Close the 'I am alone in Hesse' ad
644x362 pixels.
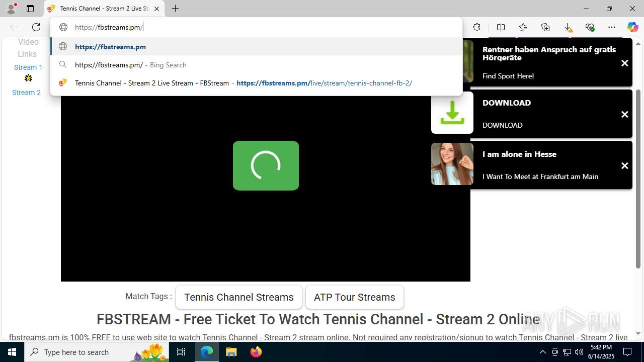pos(625,166)
